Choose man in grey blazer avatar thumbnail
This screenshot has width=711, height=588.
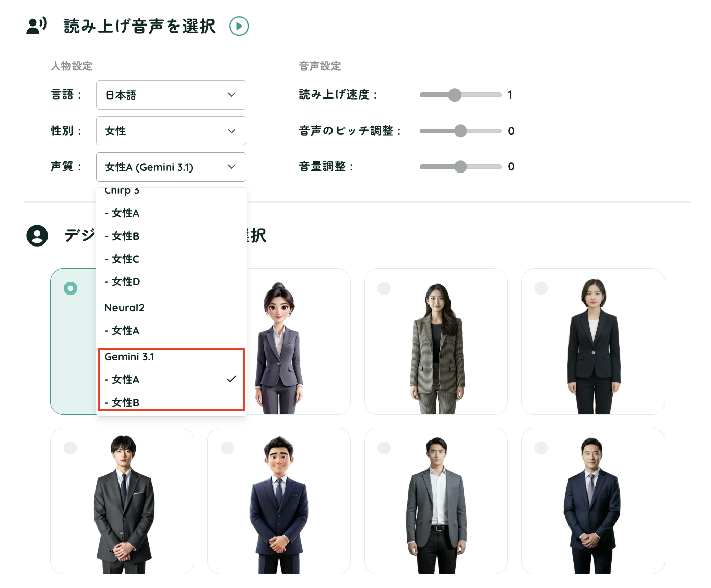pos(436,501)
